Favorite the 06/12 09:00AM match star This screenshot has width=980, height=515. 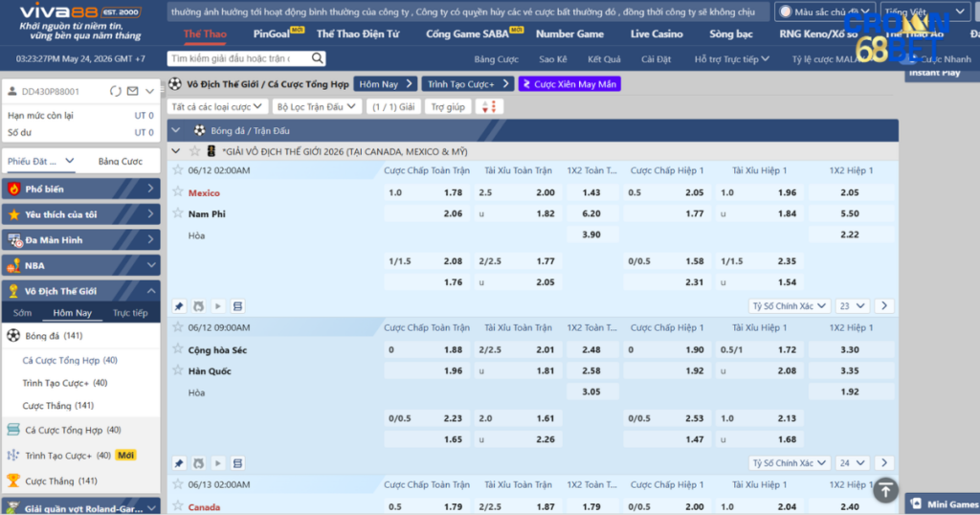click(x=178, y=326)
